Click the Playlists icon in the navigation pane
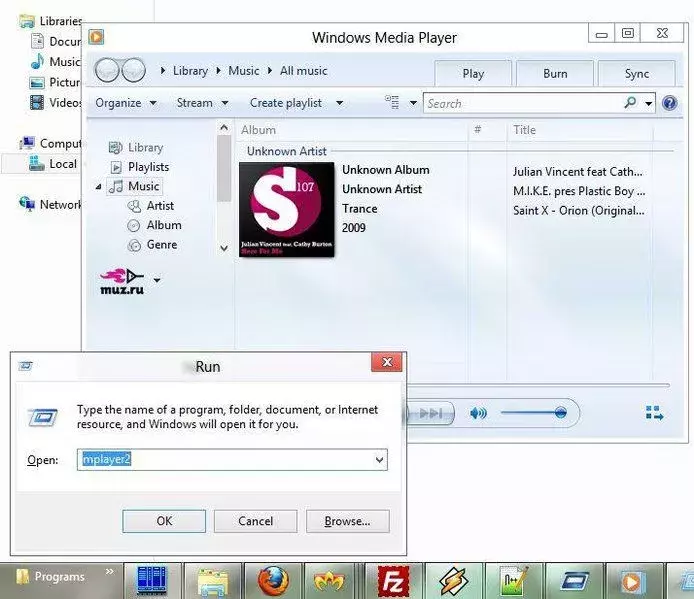 pos(116,167)
